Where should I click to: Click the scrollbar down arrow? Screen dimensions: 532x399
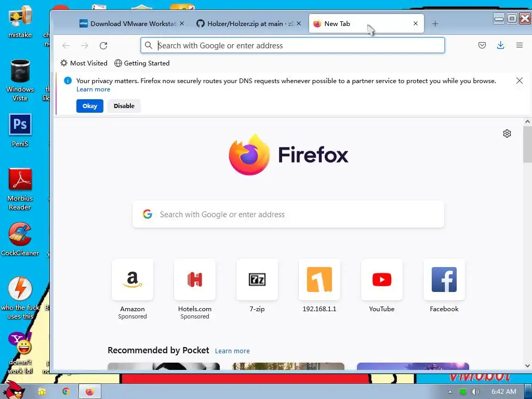pos(527,365)
